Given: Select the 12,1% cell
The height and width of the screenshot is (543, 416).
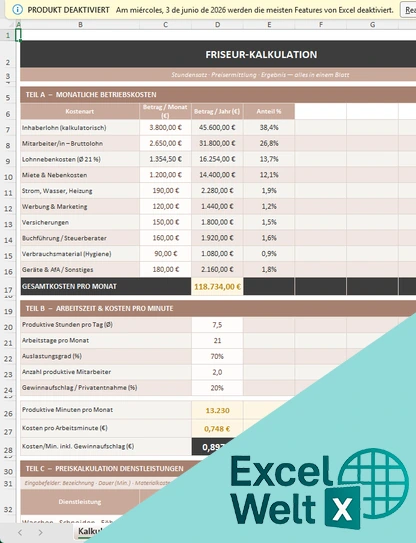Looking at the screenshot, I should pyautogui.click(x=269, y=175).
